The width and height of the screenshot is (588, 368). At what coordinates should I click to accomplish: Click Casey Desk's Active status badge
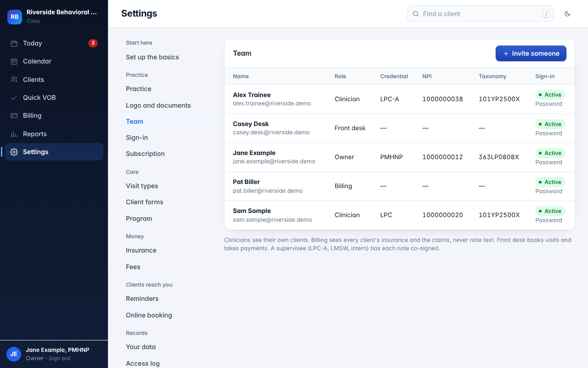coord(550,124)
